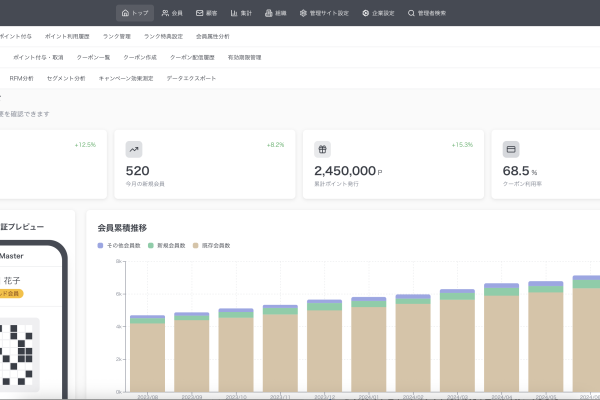The height and width of the screenshot is (400, 600).
Task: Click the 企業設定 gear icon
Action: click(365, 13)
